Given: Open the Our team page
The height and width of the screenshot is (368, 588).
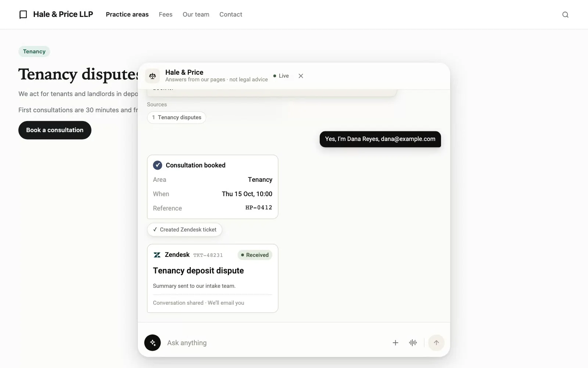Looking at the screenshot, I should 196,14.
